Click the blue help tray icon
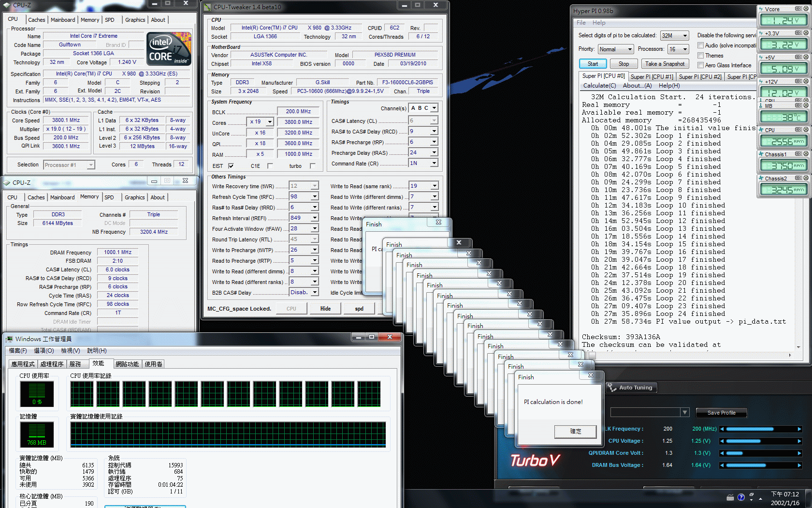The height and width of the screenshot is (508, 812). click(741, 497)
